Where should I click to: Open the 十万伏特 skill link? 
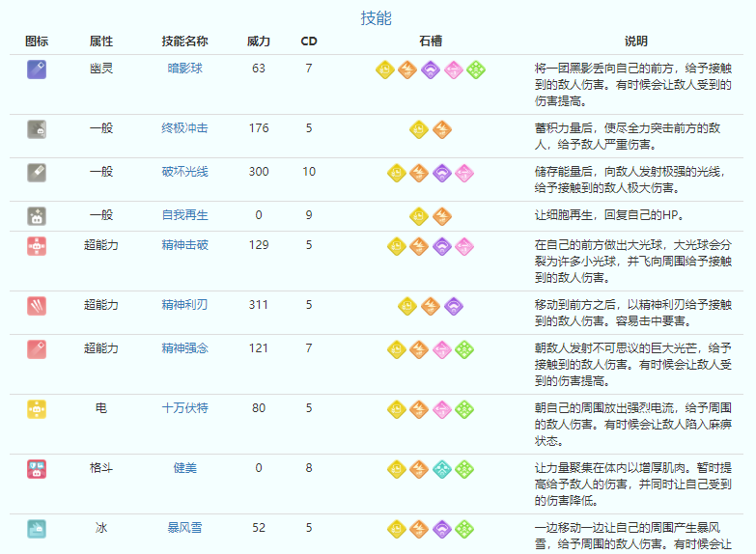[x=184, y=408]
